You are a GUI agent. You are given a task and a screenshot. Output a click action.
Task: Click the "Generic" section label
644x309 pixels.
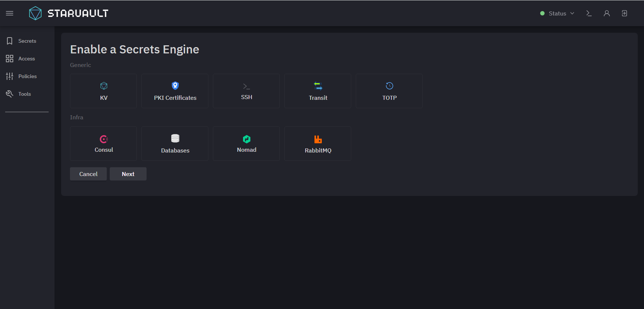(81, 65)
